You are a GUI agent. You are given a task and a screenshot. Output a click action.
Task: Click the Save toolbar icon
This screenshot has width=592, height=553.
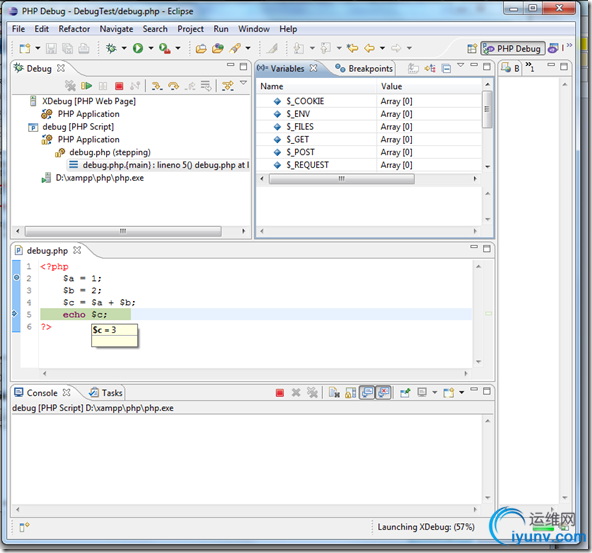point(51,48)
